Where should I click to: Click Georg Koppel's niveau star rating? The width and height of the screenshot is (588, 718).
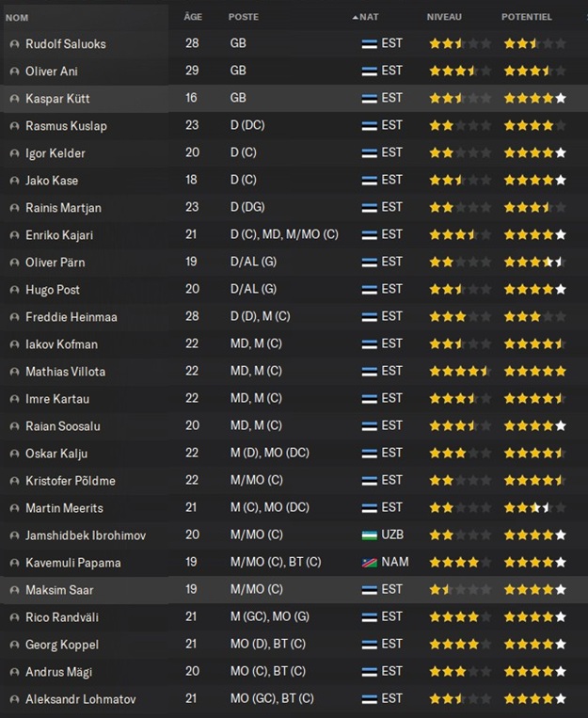460,645
